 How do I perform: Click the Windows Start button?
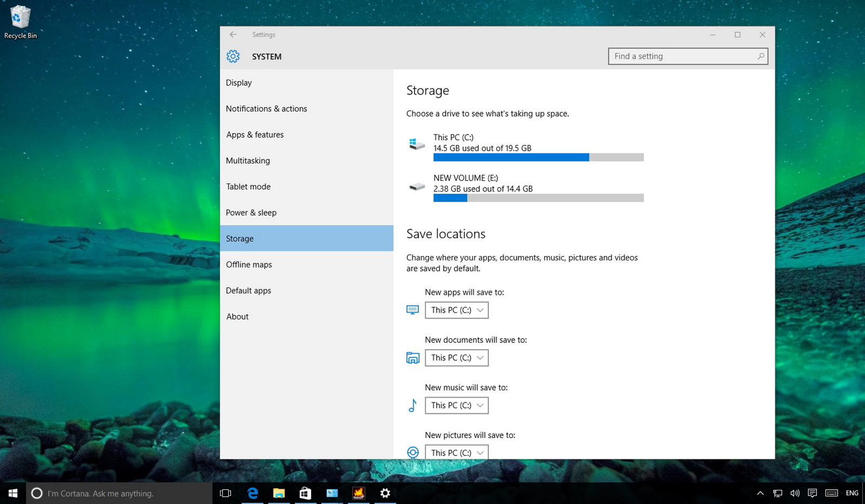point(13,493)
